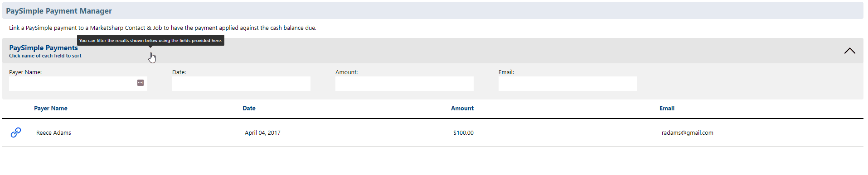Click the MarketSharp Contact & Job description sentence
Viewport: 868px width, 175px height.
[163, 28]
